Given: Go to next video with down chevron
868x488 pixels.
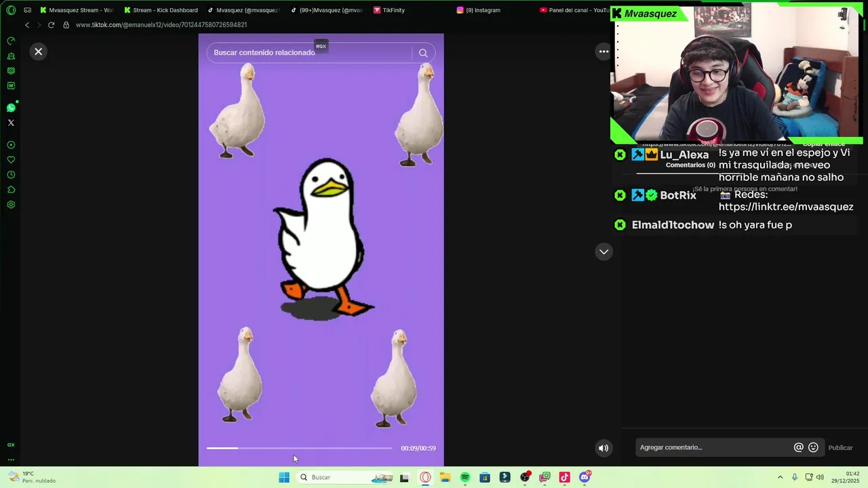Looking at the screenshot, I should coord(604,251).
